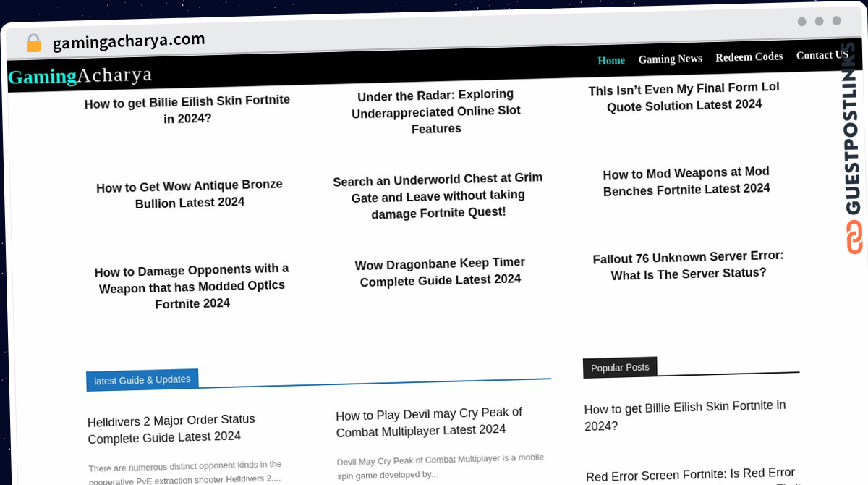Click the excerpt "Devil May Cry Peak of Combat Multiplayer is a mobile"
Viewport: 868px width, 485px height.
pyautogui.click(x=441, y=466)
